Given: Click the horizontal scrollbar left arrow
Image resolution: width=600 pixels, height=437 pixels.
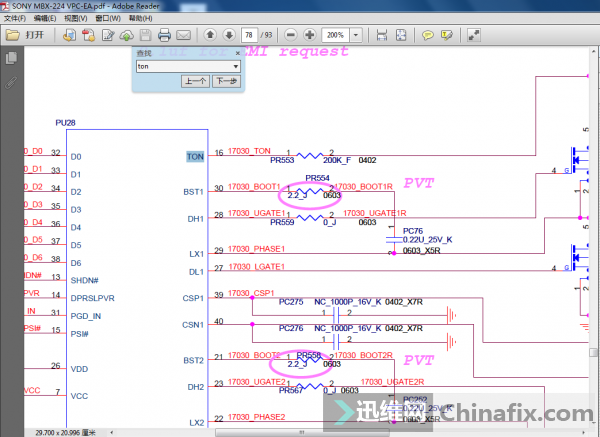Looking at the screenshot, I should tap(112, 433).
